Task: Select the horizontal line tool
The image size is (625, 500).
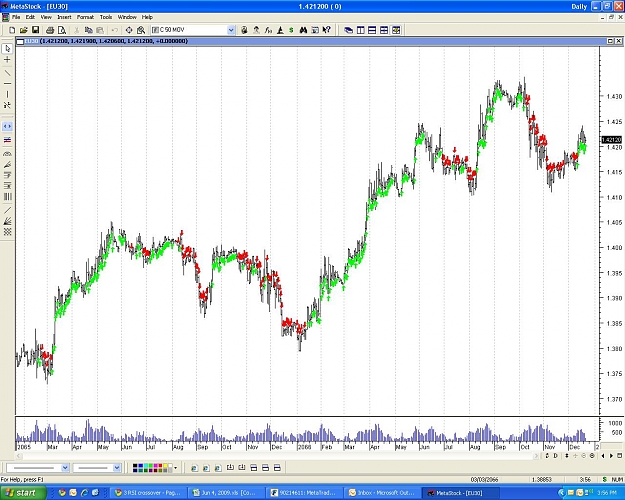Action: [7, 83]
